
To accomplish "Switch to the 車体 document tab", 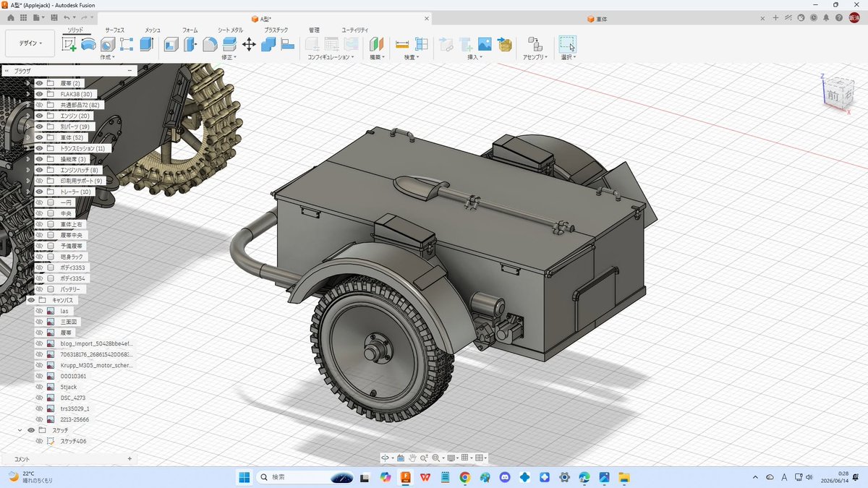I will [x=597, y=19].
